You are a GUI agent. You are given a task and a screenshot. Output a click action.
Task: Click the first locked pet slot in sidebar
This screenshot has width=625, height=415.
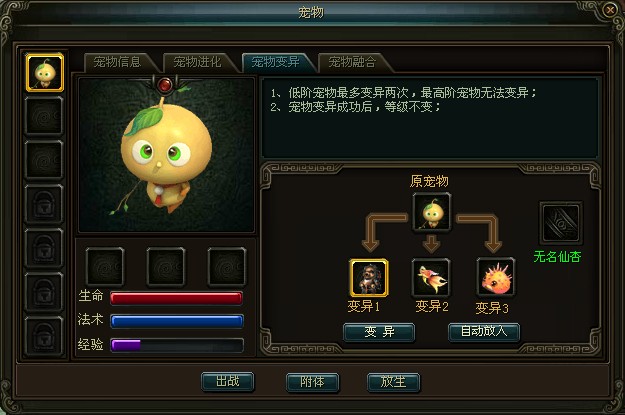coord(44,204)
